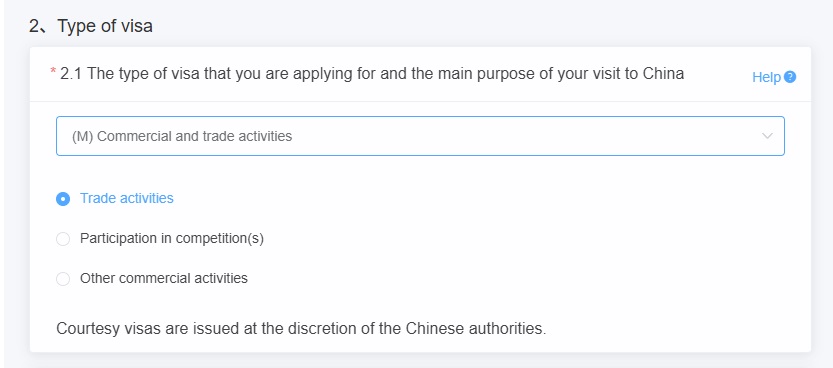The width and height of the screenshot is (833, 368).
Task: Click the question 2.1 title text
Action: coord(372,74)
